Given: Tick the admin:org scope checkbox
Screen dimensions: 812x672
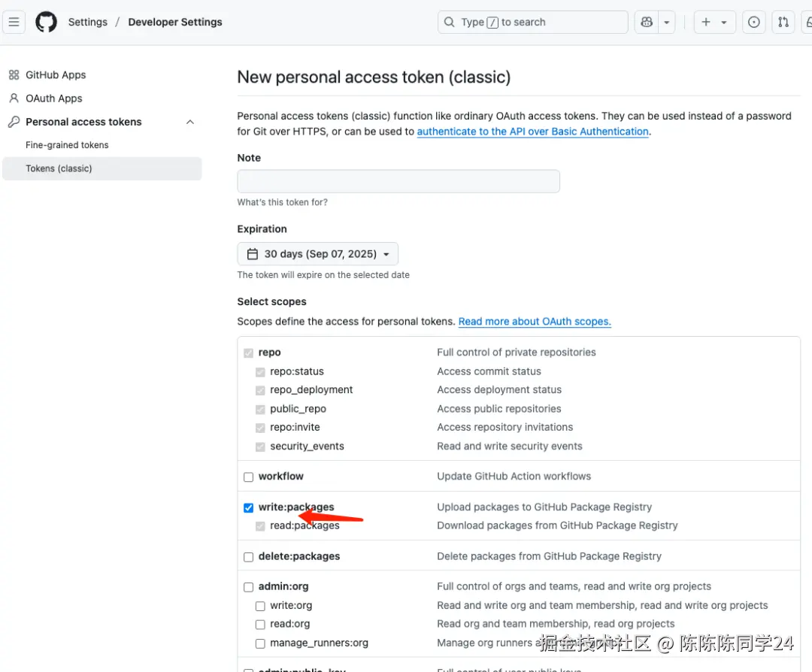Looking at the screenshot, I should 249,587.
